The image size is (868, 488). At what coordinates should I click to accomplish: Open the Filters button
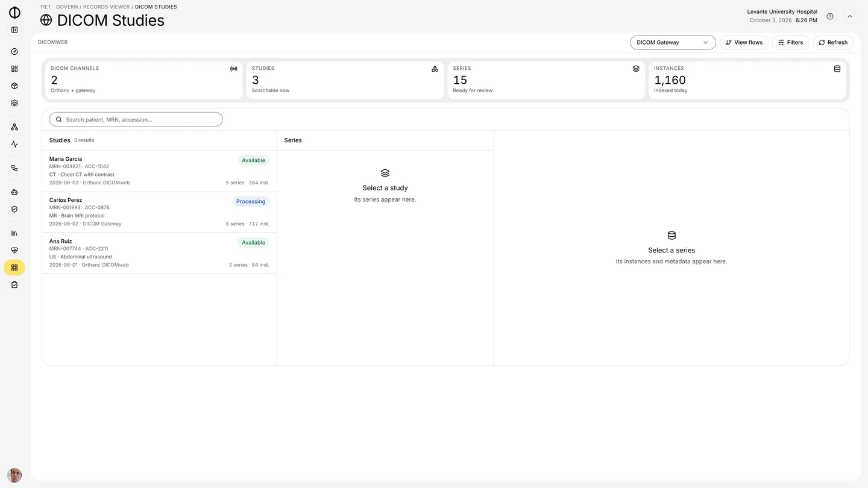point(790,42)
